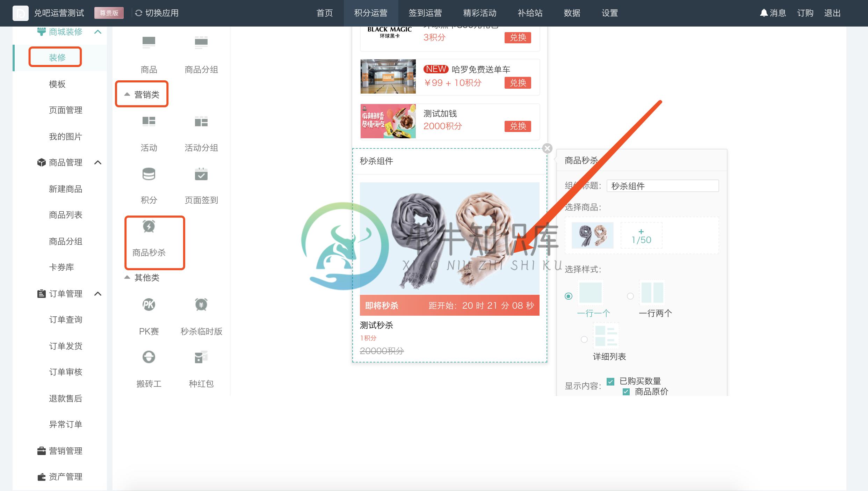Screen dimensions: 868x491
Task: Uncheck the 商品原价 checkbox
Action: point(626,392)
